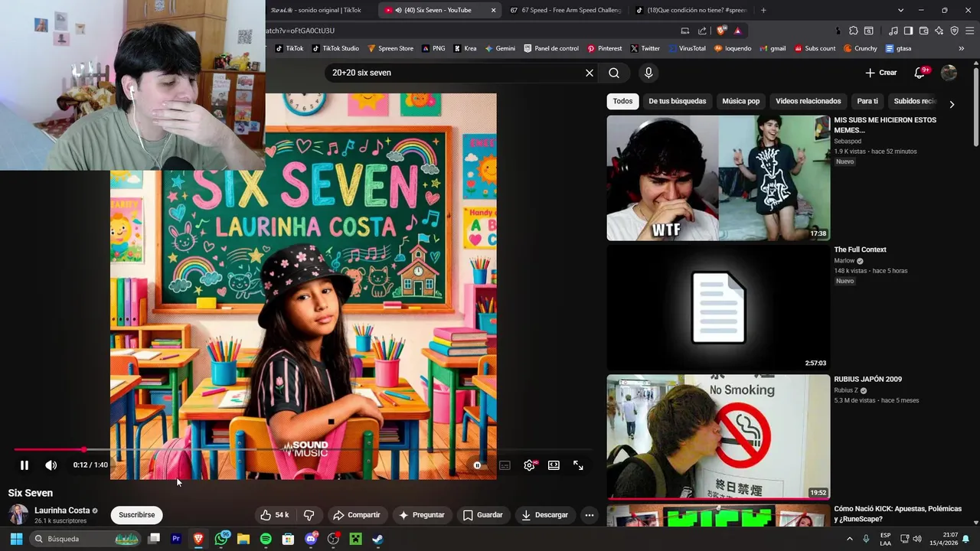Open the VirusTotal bookmark
Image resolution: width=980 pixels, height=551 pixels.
tap(686, 48)
